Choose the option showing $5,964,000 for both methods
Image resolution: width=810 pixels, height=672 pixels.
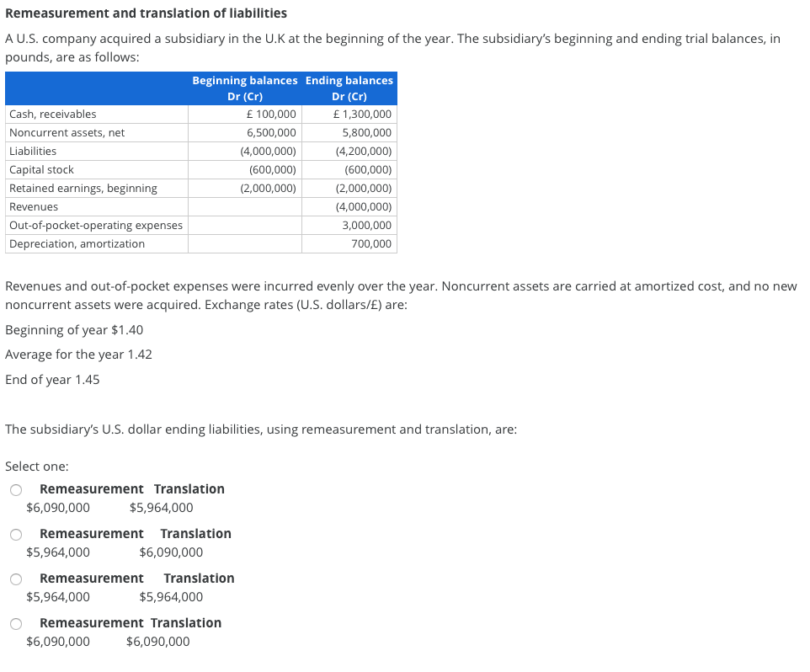[15, 579]
